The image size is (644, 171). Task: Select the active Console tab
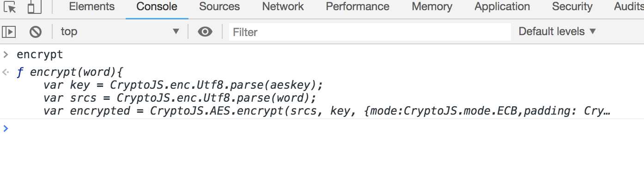[x=157, y=7]
